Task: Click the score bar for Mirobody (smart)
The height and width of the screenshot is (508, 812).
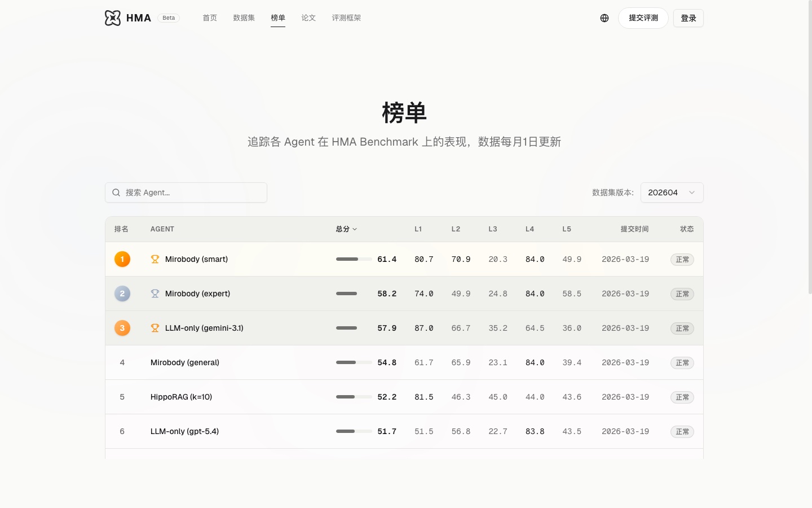Action: 354,259
